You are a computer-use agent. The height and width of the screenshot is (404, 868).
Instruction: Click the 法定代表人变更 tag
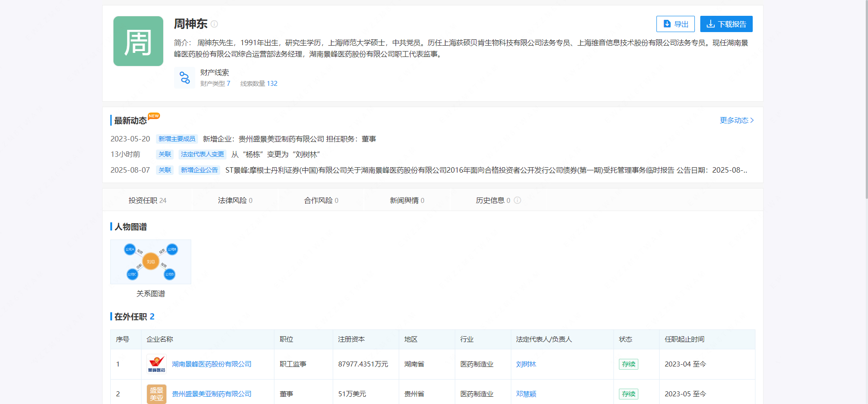coord(203,154)
